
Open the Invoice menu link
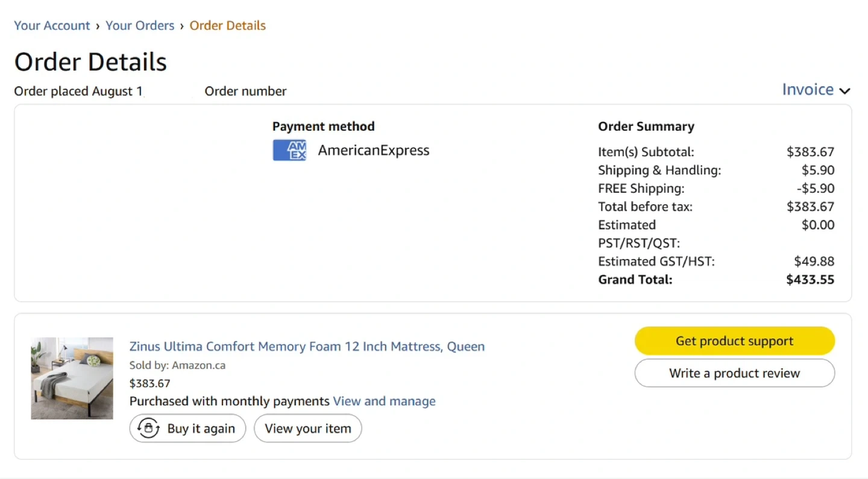807,90
